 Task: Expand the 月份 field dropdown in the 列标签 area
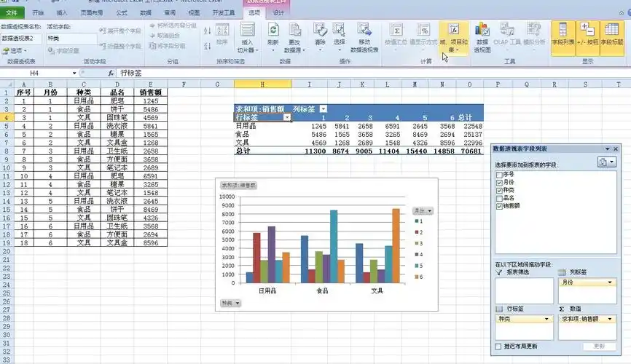610,282
